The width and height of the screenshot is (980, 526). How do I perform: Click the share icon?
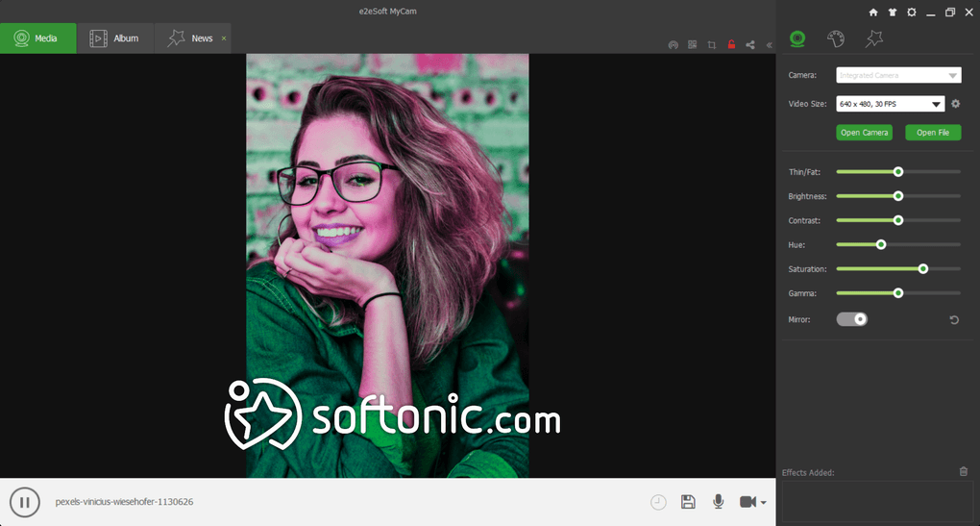pos(750,45)
